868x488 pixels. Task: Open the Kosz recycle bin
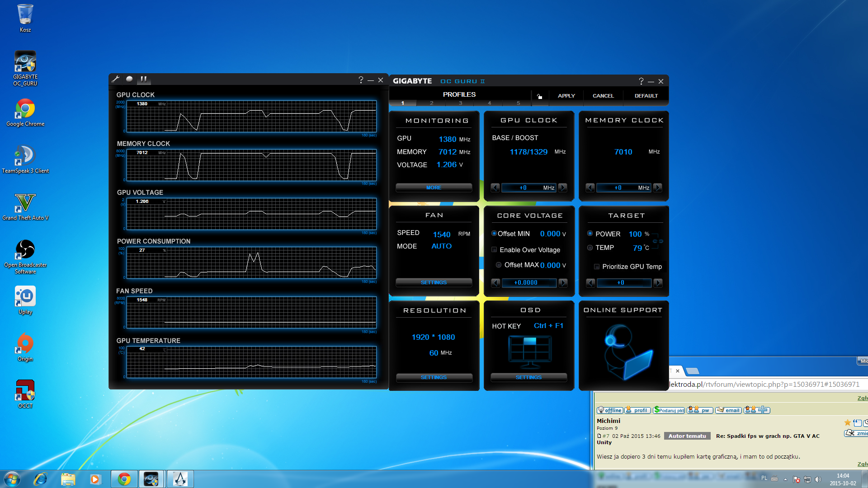[25, 18]
